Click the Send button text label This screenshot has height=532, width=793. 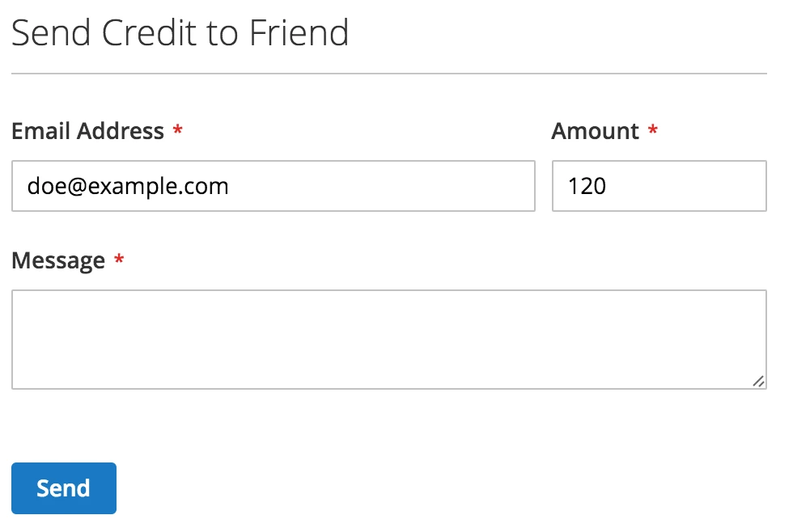[62, 488]
